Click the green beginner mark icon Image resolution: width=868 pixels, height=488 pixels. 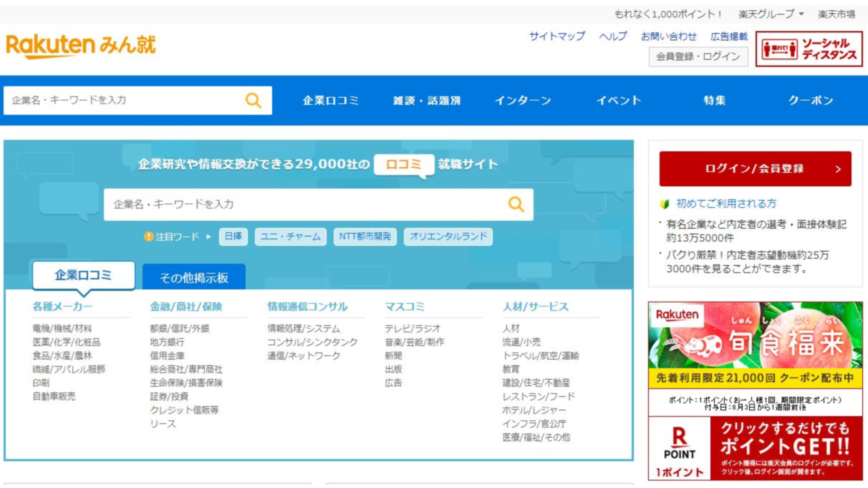665,204
